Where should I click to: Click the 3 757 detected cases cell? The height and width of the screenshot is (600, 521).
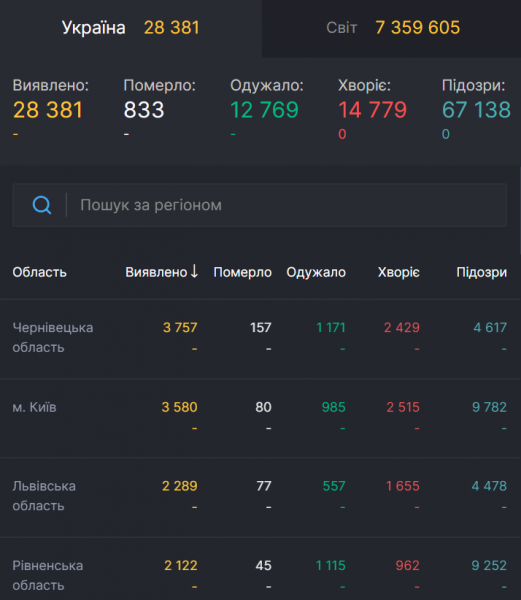point(180,328)
